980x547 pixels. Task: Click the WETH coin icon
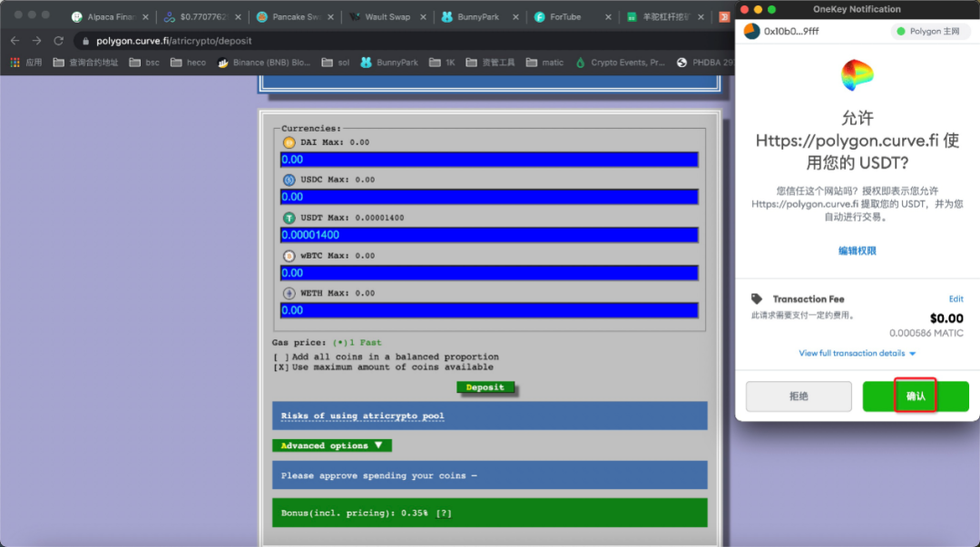pyautogui.click(x=289, y=293)
